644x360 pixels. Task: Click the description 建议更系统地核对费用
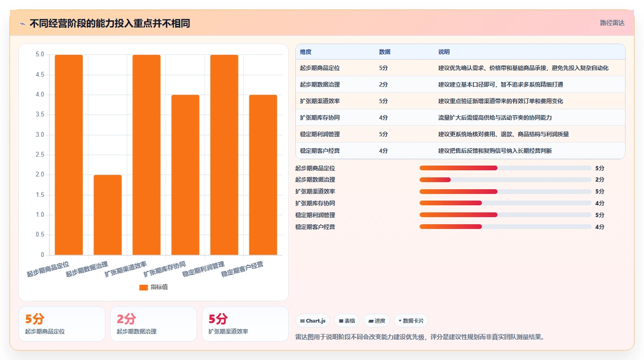click(504, 134)
